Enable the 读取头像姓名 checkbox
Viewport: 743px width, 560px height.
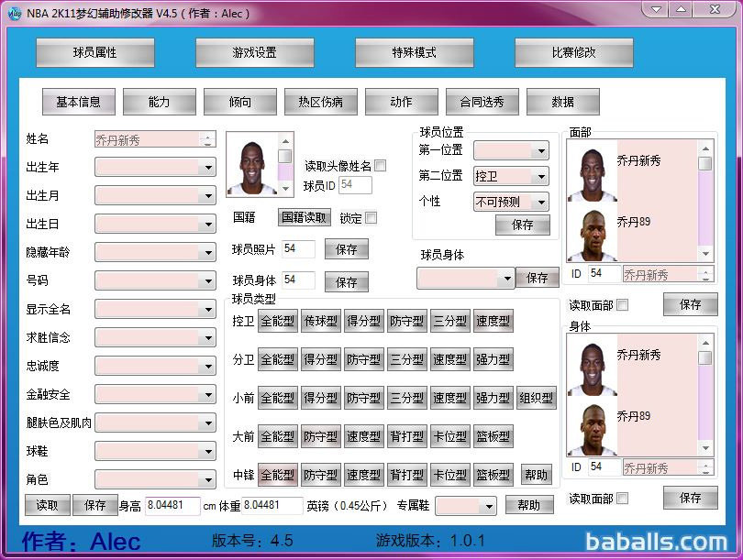pyautogui.click(x=380, y=166)
